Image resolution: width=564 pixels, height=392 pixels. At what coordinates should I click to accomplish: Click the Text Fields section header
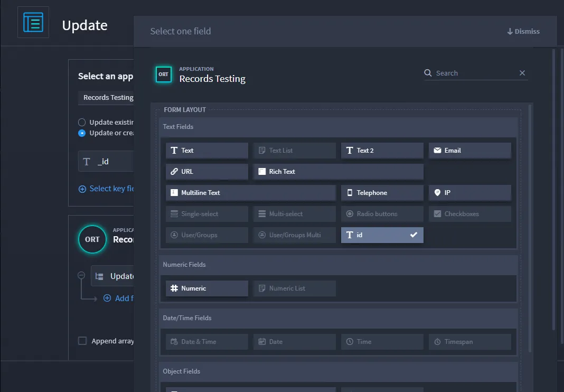tap(338, 127)
